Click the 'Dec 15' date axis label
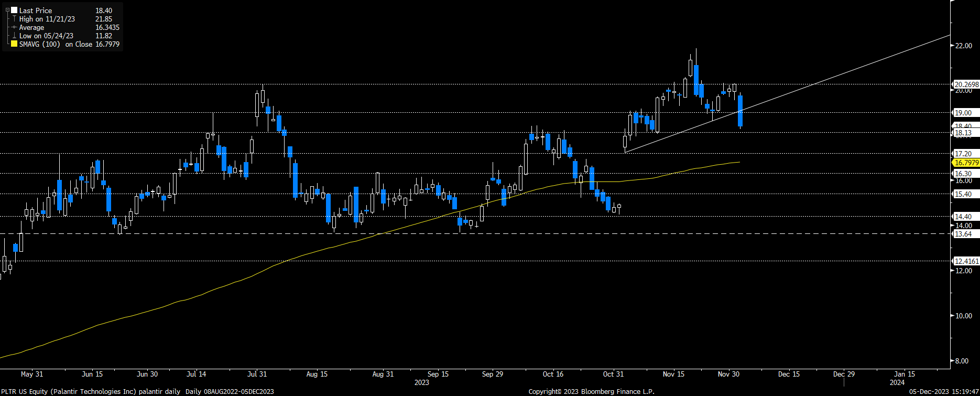This screenshot has height=396, width=980. [789, 374]
